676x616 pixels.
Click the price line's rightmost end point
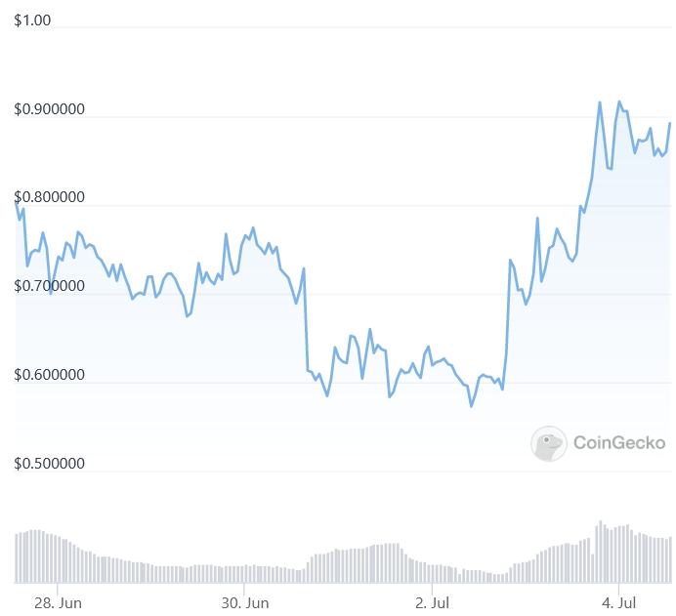click(x=669, y=123)
